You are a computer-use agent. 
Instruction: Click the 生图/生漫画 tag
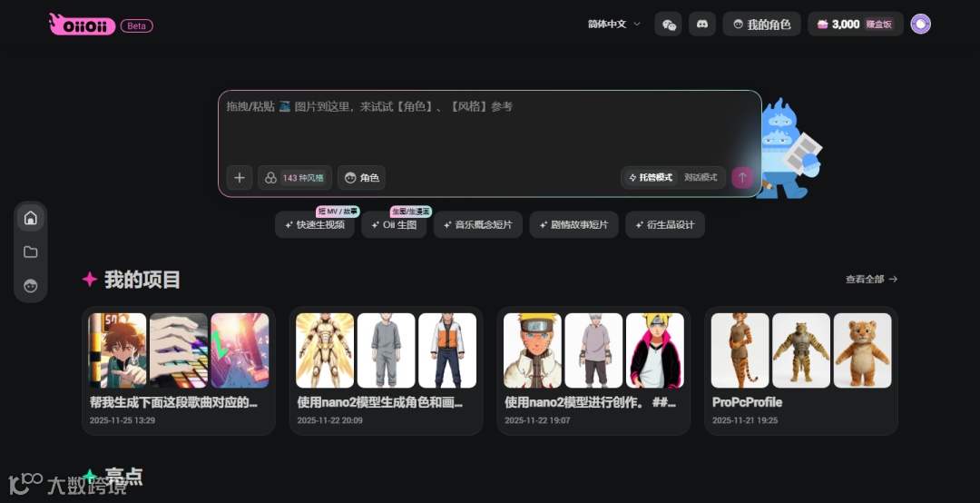click(411, 212)
